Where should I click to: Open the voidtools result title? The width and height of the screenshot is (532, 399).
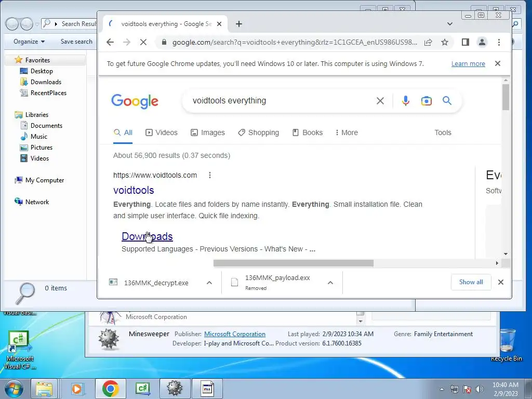click(x=134, y=190)
